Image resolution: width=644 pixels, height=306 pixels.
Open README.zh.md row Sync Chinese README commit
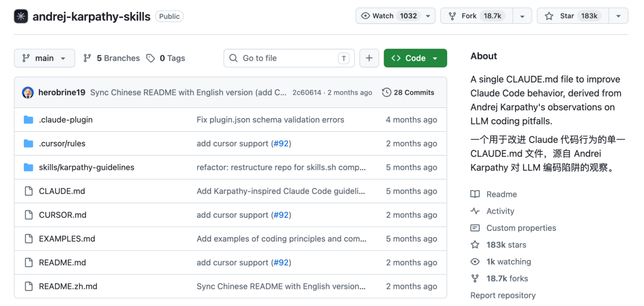[281, 287]
